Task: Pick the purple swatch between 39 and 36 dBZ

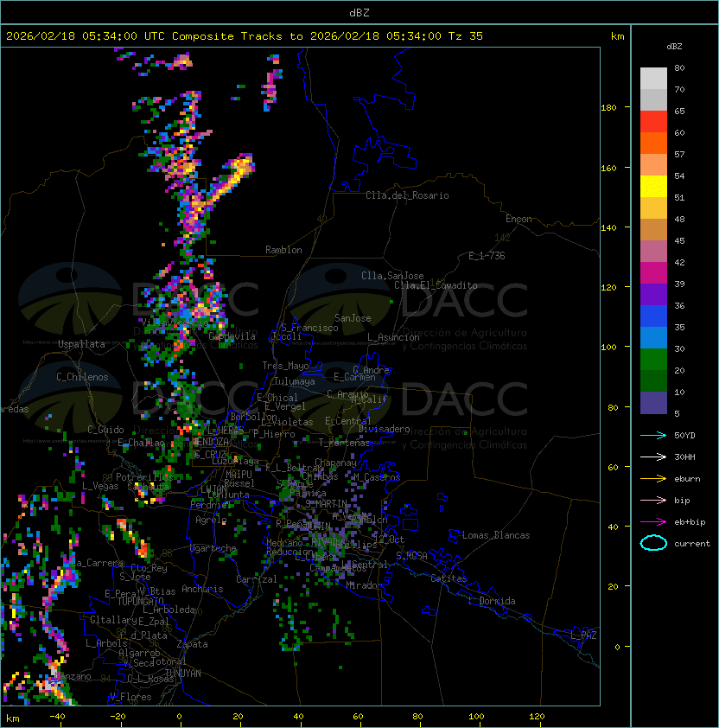Action: tap(653, 295)
